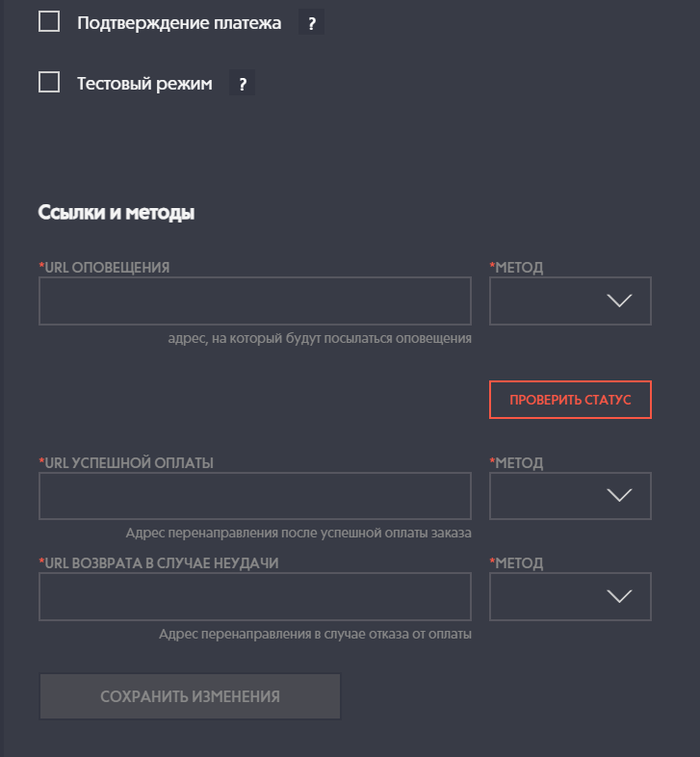This screenshot has height=757, width=700.
Task: Click hint text about отказа от оплаты
Action: point(315,634)
